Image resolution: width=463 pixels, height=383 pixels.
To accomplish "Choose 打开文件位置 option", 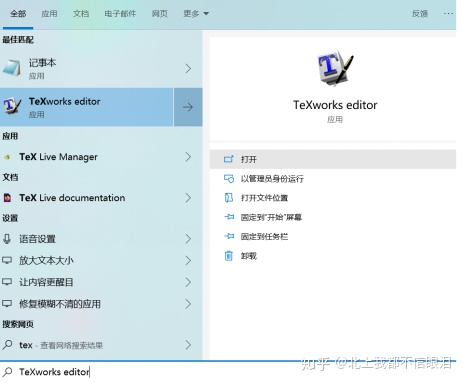I will pos(333,198).
